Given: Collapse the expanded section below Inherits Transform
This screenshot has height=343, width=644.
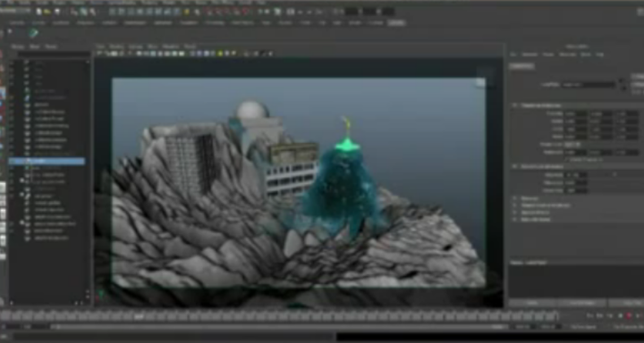Looking at the screenshot, I should [515, 166].
